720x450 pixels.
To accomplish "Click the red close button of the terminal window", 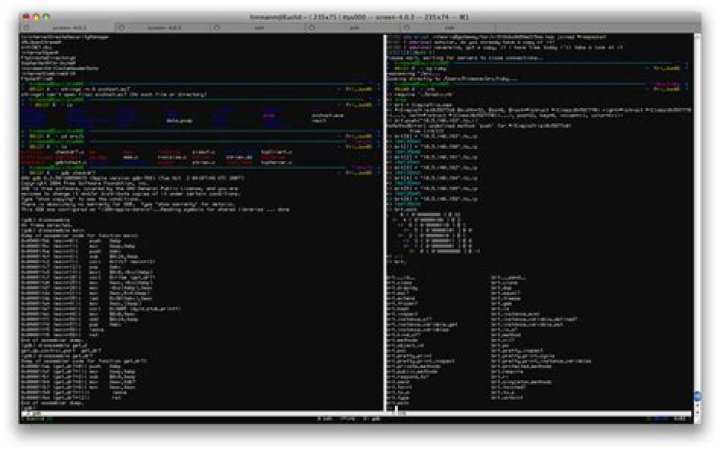I will tap(26, 17).
